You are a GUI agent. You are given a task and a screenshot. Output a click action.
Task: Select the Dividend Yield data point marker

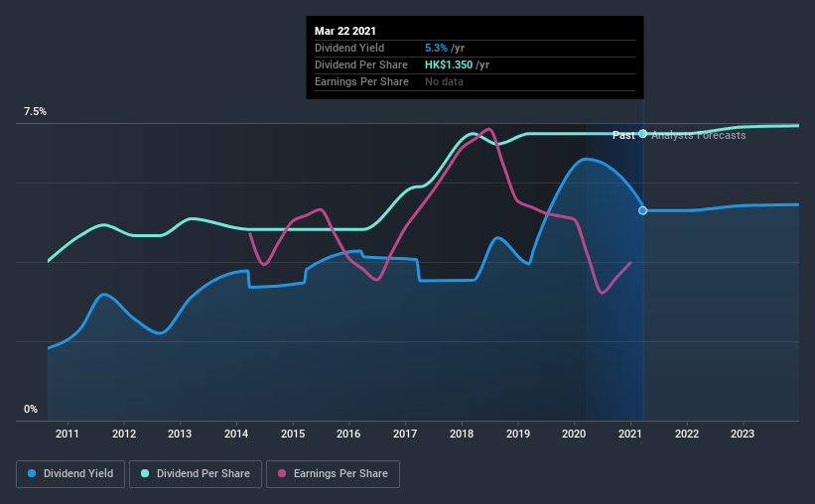(643, 210)
